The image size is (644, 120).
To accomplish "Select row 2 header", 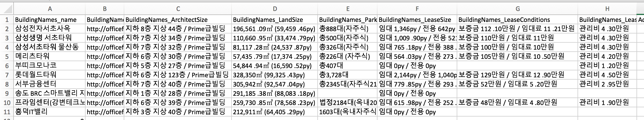I will pos(7,29).
